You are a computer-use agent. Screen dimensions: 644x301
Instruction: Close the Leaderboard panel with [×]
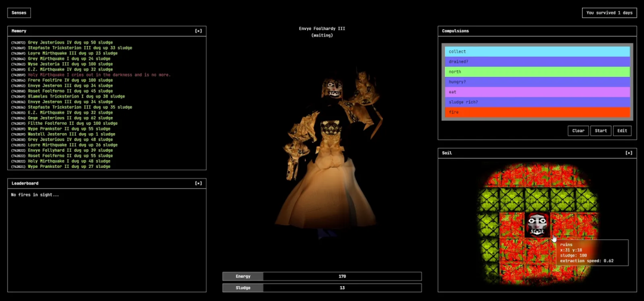click(199, 183)
